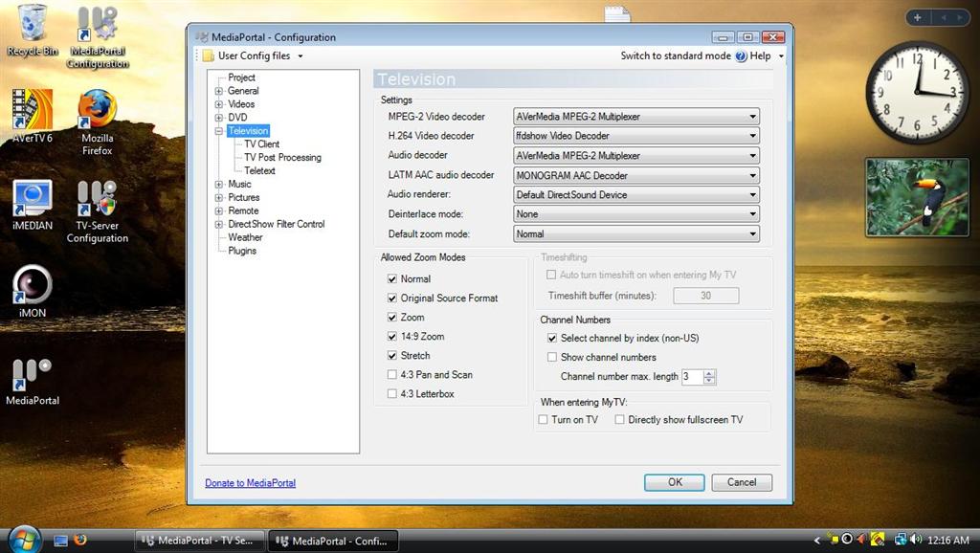Open H.264 Video decoder dropdown
Viewport: 980px width, 553px height.
click(636, 136)
